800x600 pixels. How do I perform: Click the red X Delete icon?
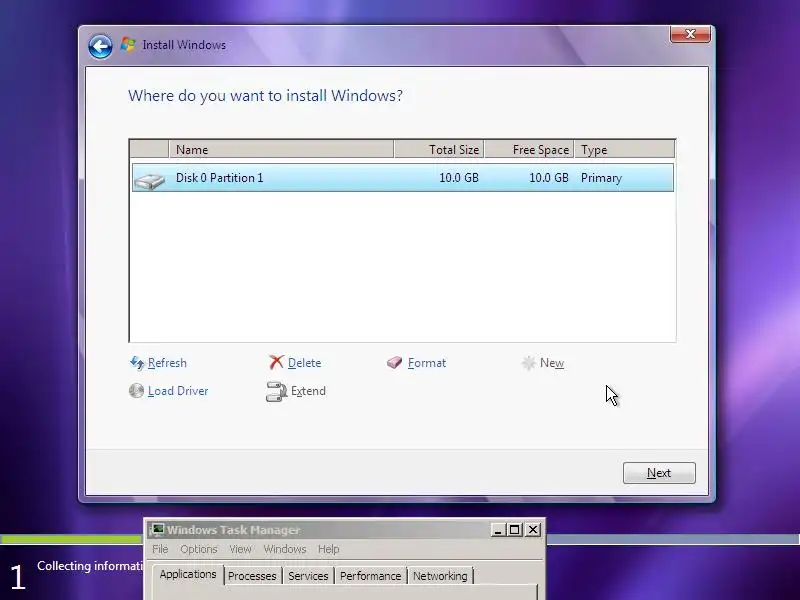[x=276, y=362]
